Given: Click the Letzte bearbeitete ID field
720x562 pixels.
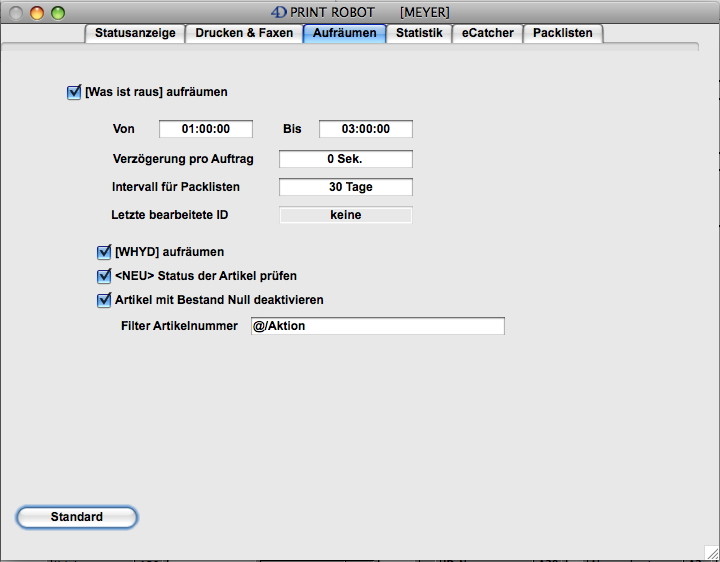Looking at the screenshot, I should click(345, 215).
